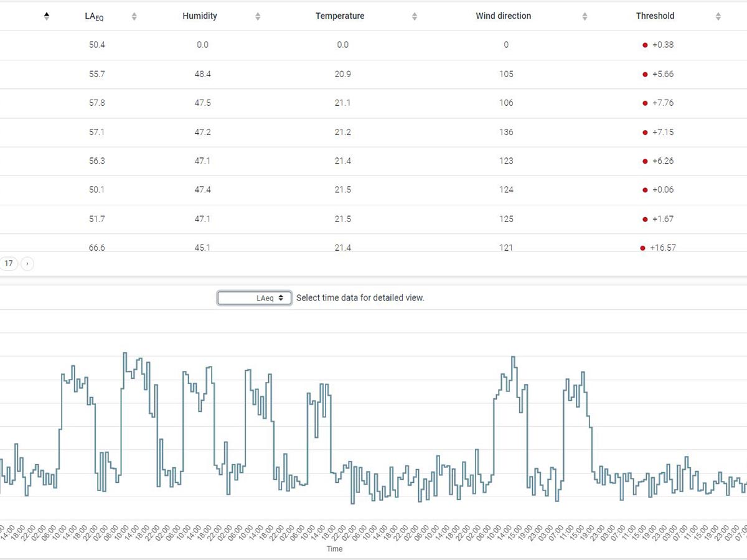Open the LAeq time data dropdown
The image size is (747, 560).
254,298
